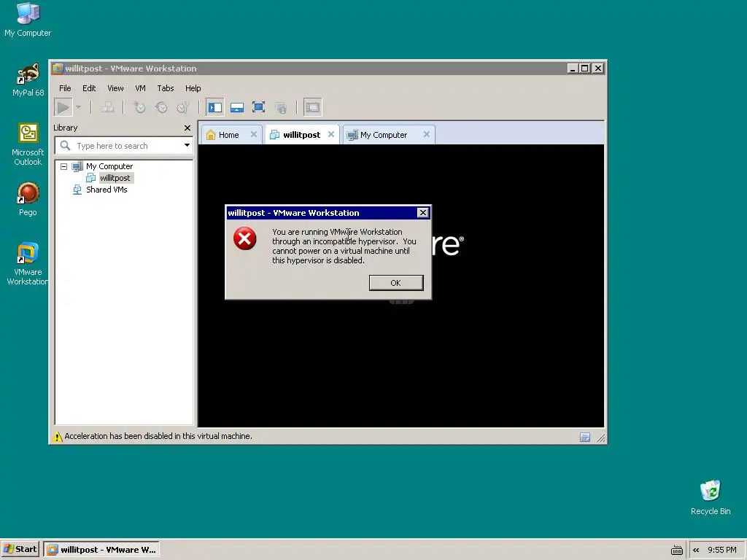Screen dimensions: 747x560
Task: Close the willitpost tab
Action: pyautogui.click(x=331, y=134)
